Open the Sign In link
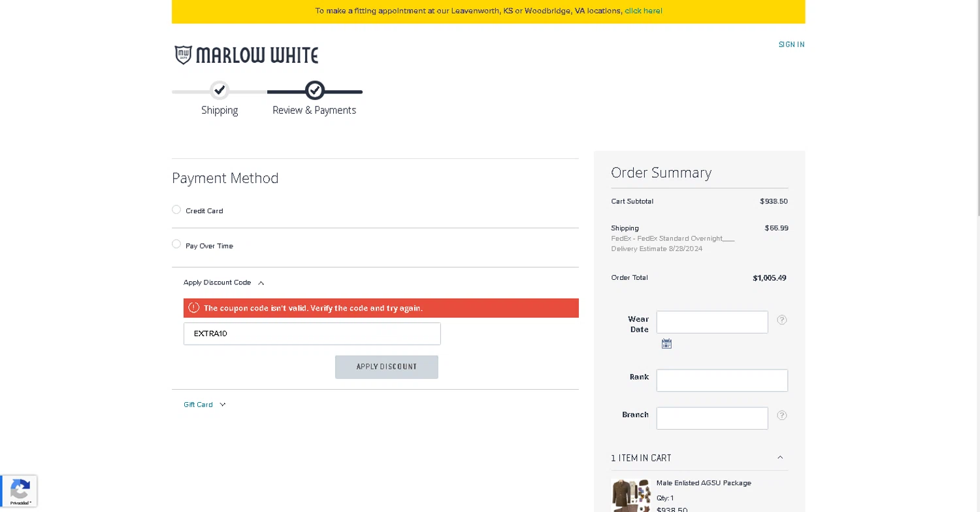Screen dimensions: 980x512 (x=791, y=44)
